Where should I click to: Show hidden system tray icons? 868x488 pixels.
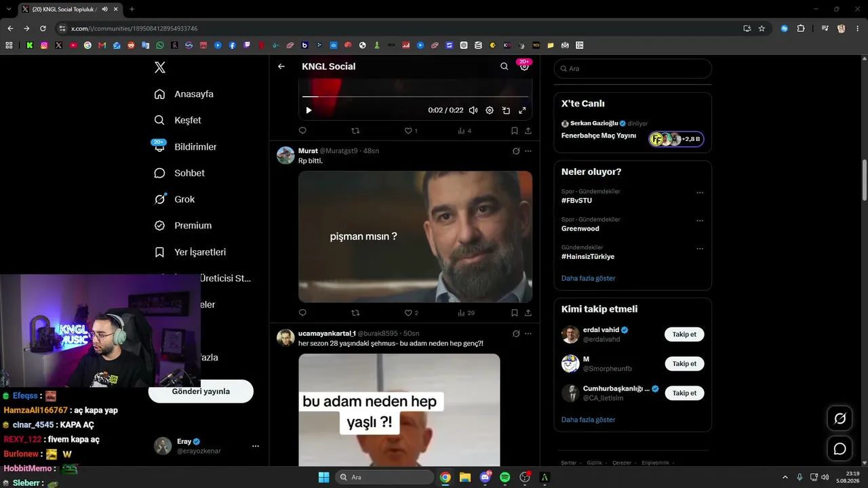(785, 477)
